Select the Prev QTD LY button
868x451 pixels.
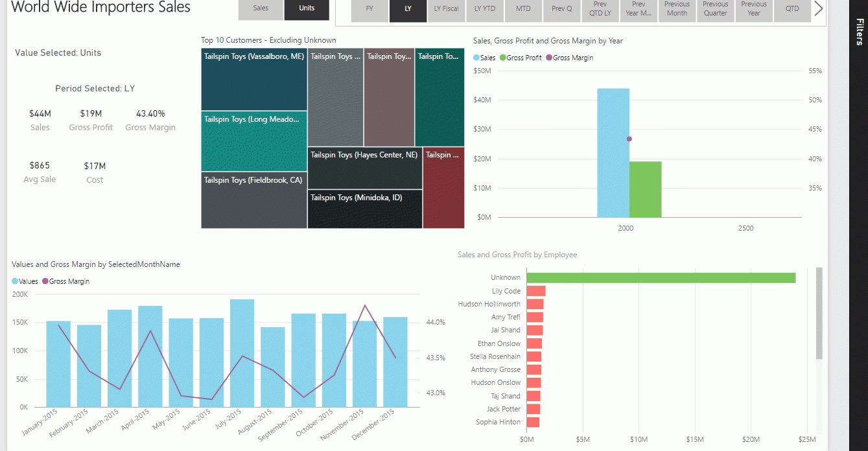click(600, 10)
